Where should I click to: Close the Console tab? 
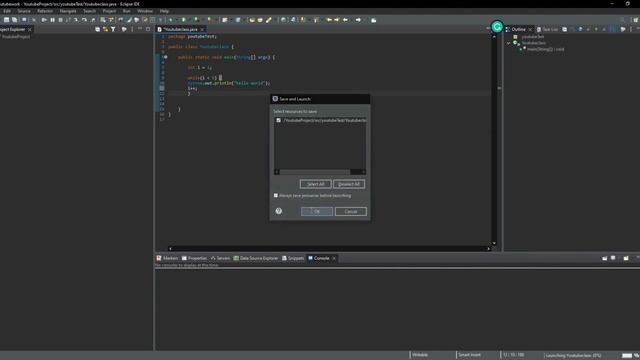tap(334, 258)
